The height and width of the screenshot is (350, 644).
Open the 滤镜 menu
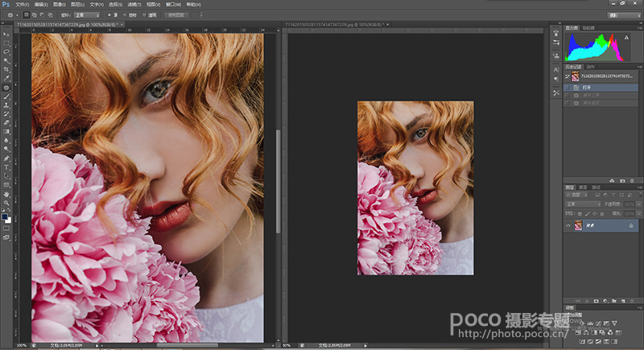point(133,4)
